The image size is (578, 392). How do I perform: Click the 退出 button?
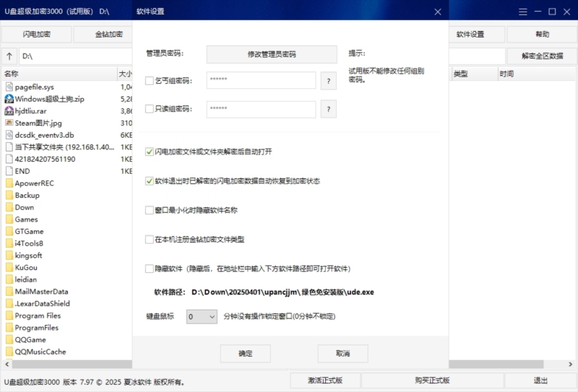coord(540,380)
